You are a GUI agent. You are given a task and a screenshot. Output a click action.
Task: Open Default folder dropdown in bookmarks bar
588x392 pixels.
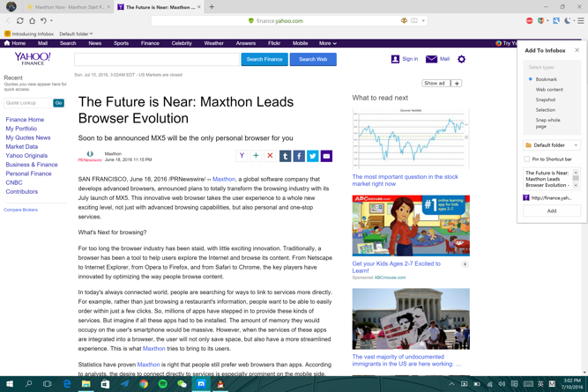[76, 33]
